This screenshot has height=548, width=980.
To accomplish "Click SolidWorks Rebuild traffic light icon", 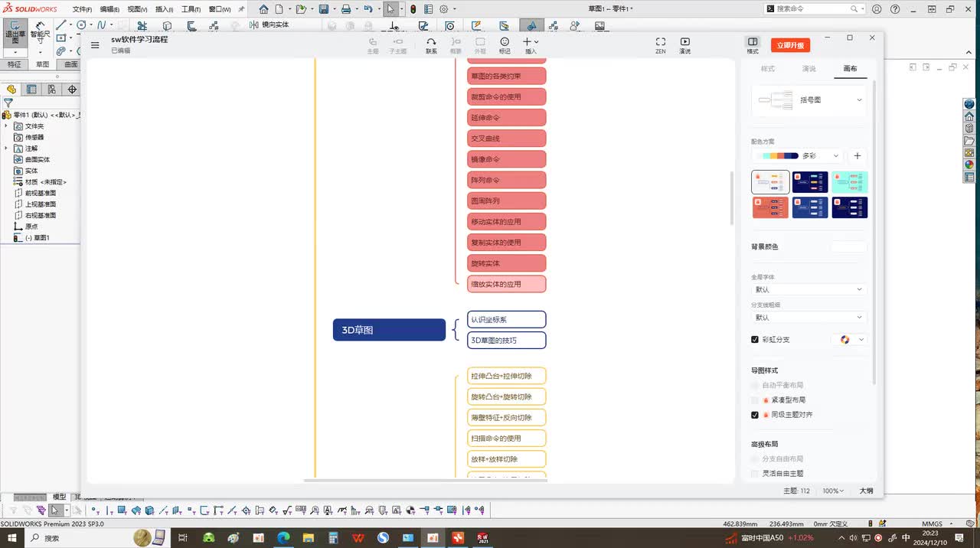I will (413, 9).
